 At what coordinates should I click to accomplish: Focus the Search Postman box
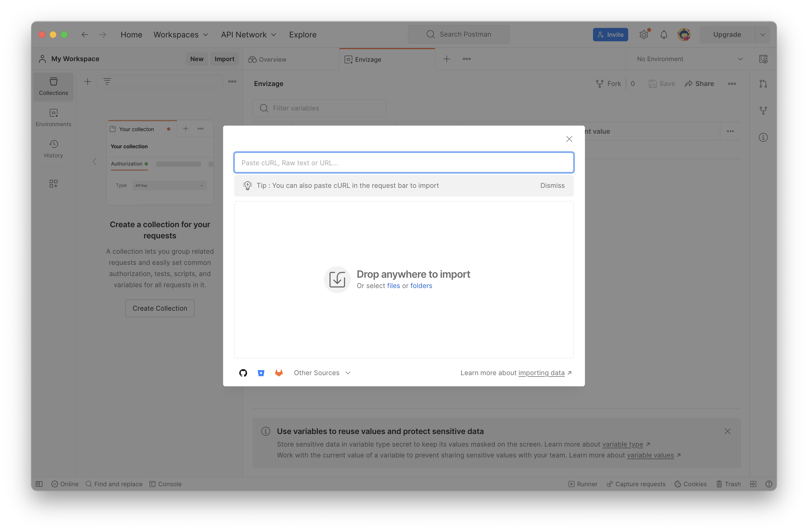(x=458, y=34)
